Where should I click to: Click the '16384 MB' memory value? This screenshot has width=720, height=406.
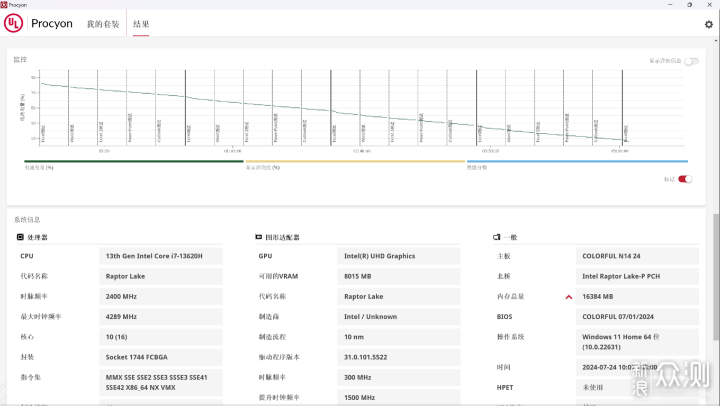(x=637, y=297)
